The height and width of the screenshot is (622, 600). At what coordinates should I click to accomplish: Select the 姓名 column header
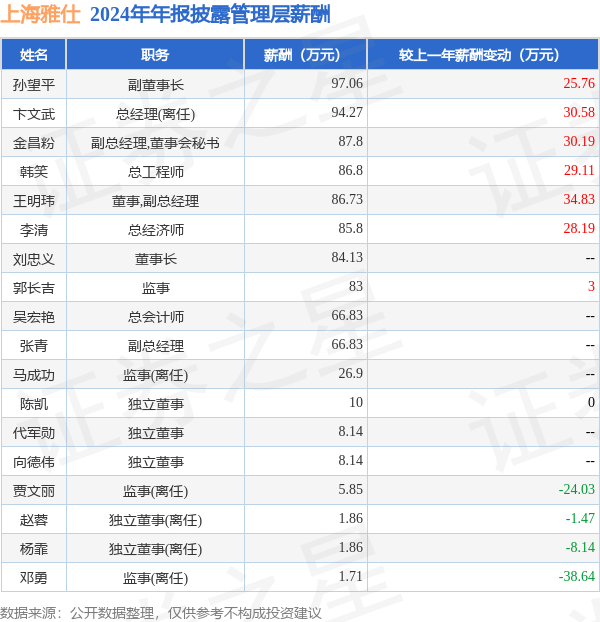pos(34,55)
